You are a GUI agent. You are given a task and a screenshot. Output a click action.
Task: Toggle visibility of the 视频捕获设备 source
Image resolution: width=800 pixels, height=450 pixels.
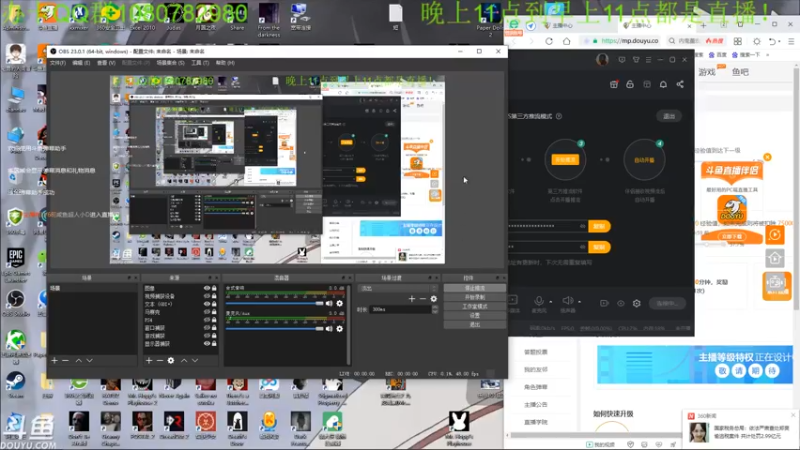207,296
